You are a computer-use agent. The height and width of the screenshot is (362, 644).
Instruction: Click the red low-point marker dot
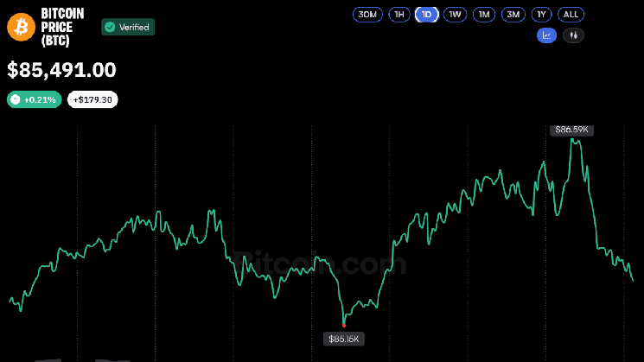coord(344,326)
